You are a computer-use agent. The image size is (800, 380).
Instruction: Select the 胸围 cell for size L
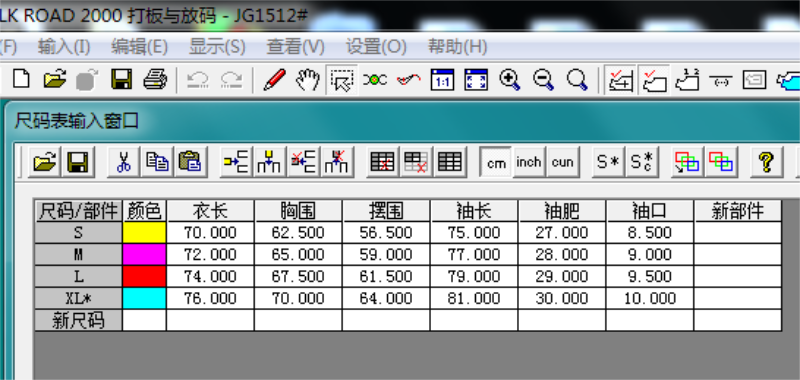[x=298, y=276]
